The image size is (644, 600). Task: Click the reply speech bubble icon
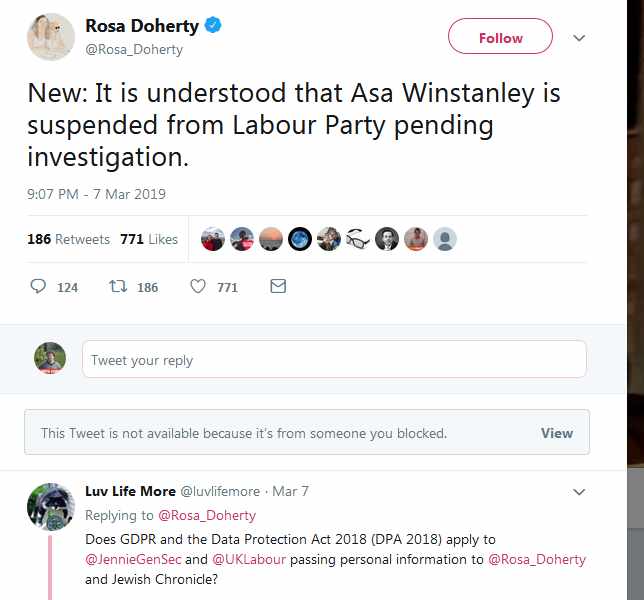click(x=39, y=287)
